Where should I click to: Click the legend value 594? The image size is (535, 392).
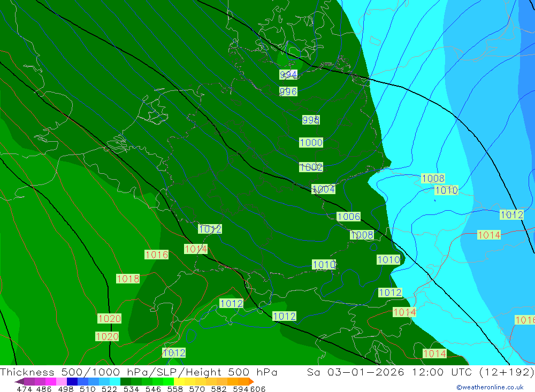[x=240, y=389]
